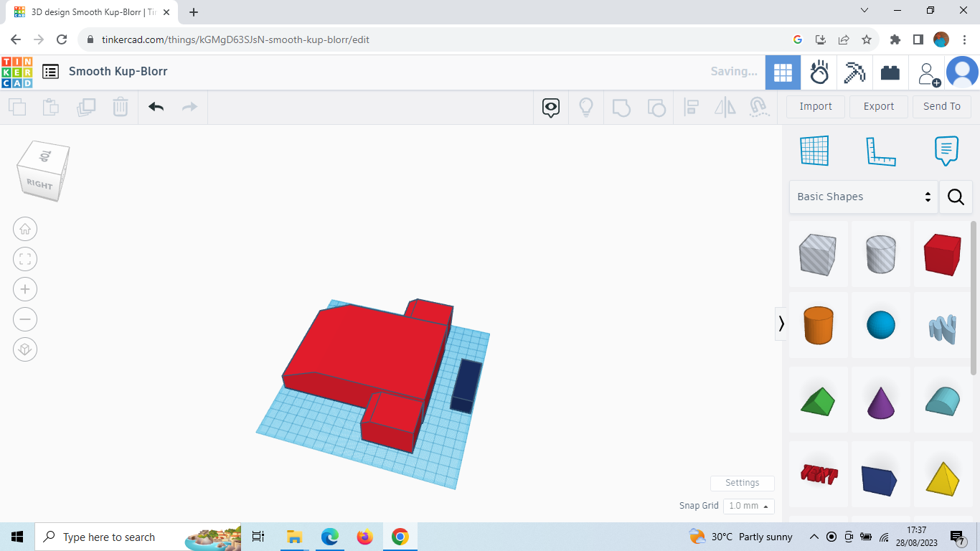Click the Undo arrow icon
The height and width of the screenshot is (551, 980).
coord(156,106)
